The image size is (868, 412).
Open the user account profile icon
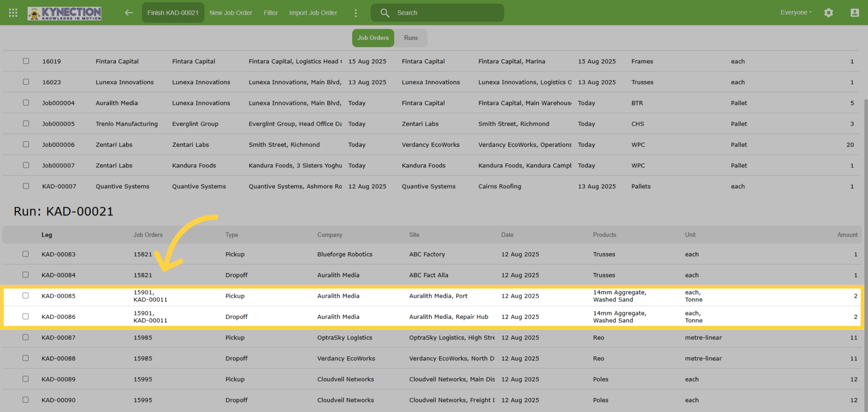[x=854, y=13]
